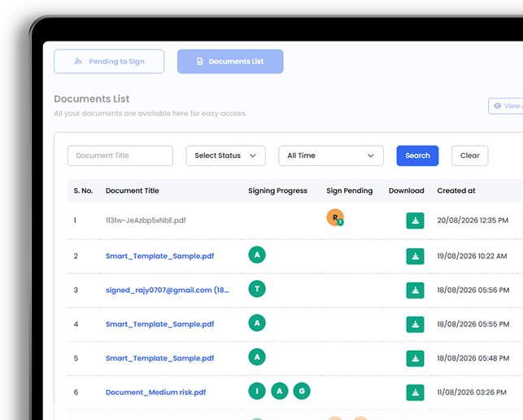Image resolution: width=523 pixels, height=420 pixels.
Task: Download row 2 Smart_Template_Sample.pdf
Action: coord(415,256)
